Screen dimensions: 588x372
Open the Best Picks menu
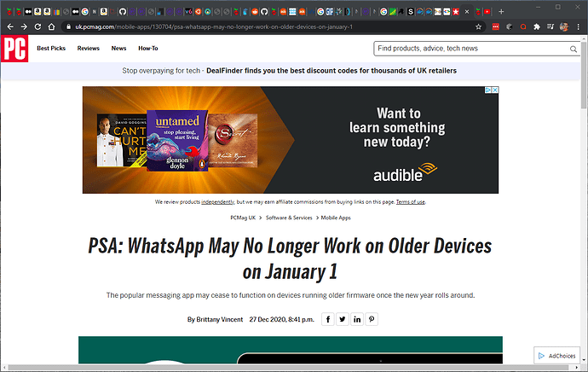tap(51, 48)
